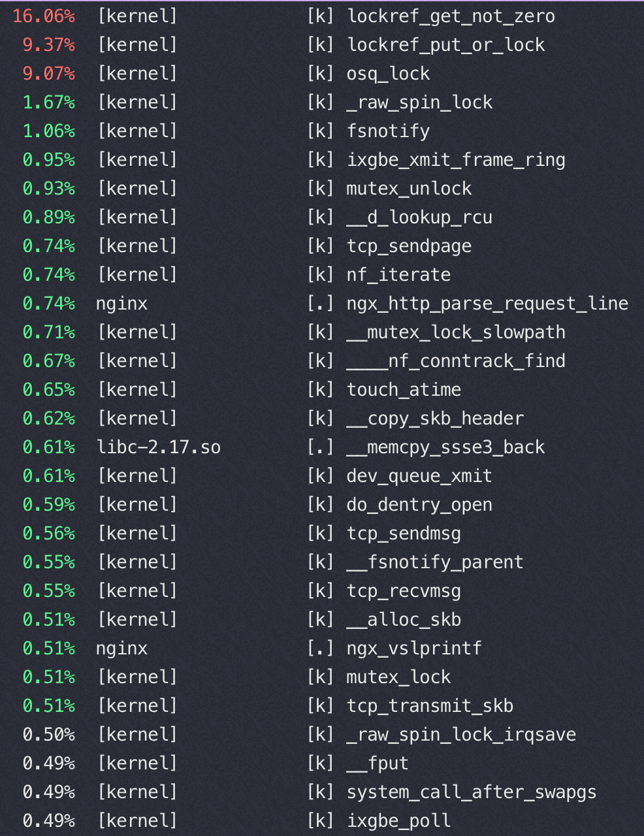Select the ngx_vslprintf symbol row

click(322, 648)
